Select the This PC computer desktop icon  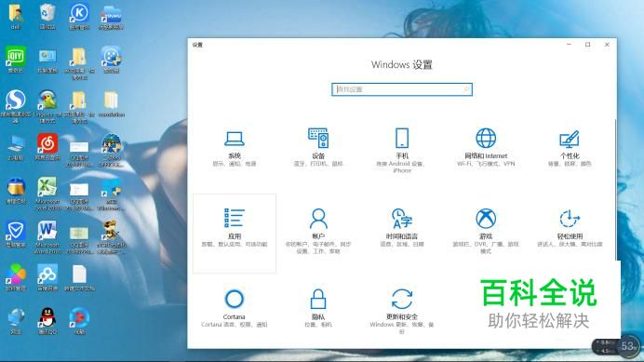coord(16,147)
